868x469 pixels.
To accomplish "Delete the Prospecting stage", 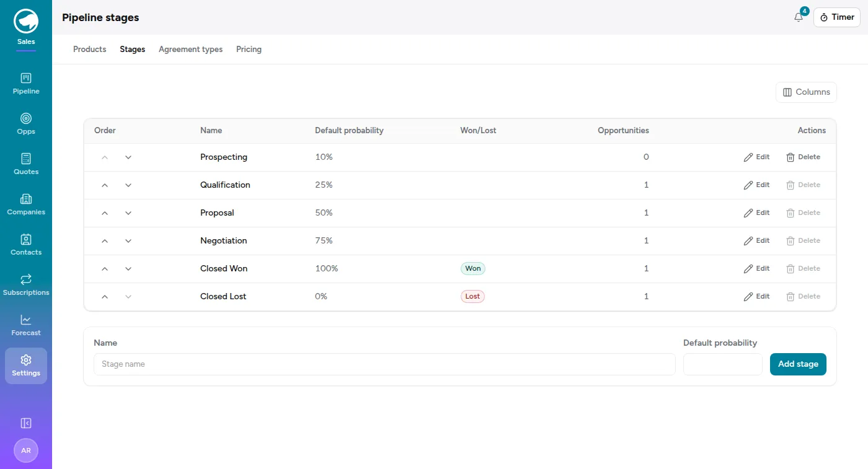I will 804,157.
